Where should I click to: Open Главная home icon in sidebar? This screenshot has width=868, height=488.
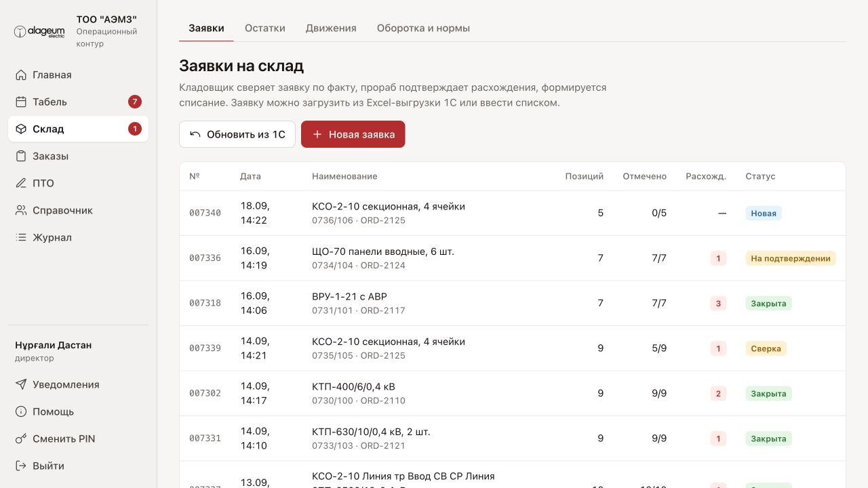21,75
